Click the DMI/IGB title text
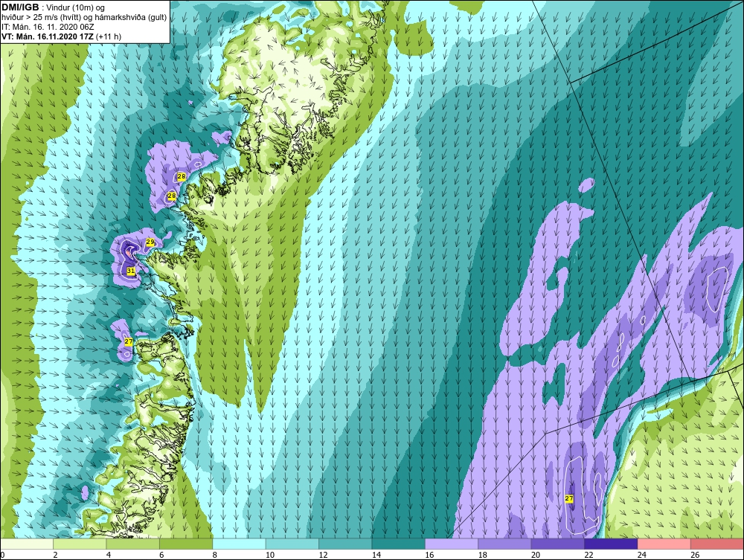 coord(21,7)
